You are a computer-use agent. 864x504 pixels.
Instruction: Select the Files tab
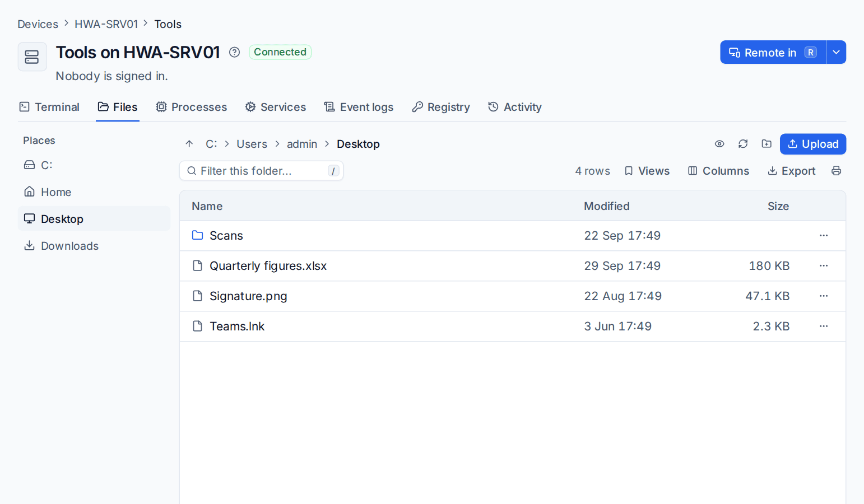118,107
